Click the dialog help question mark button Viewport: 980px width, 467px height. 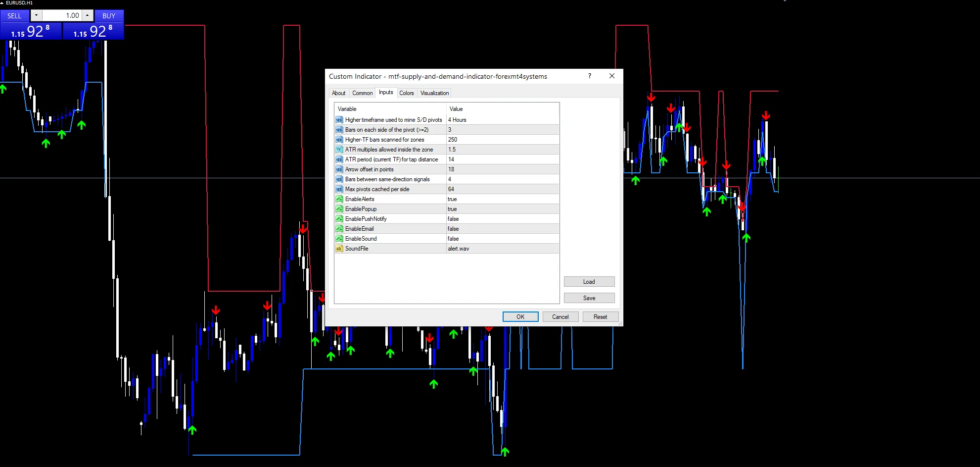(x=589, y=76)
